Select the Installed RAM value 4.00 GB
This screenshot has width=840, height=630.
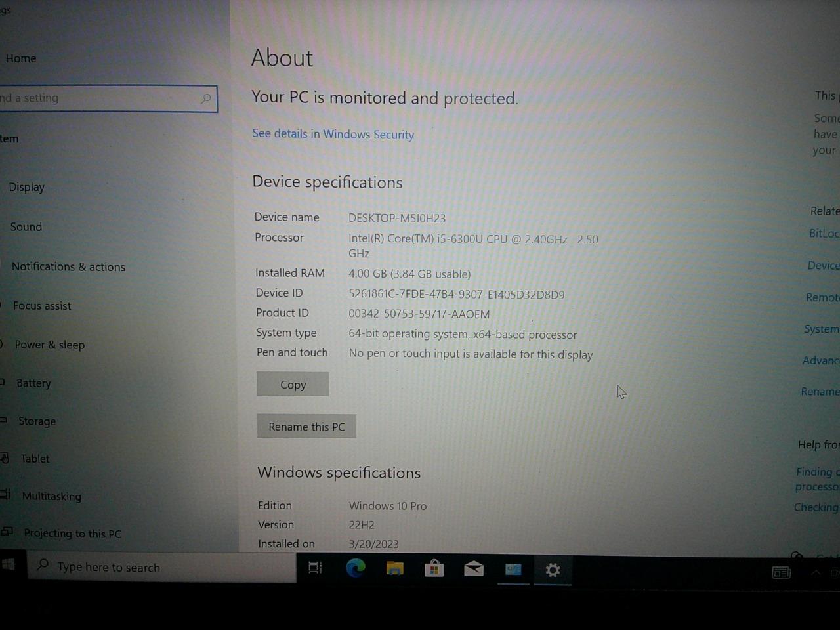pos(409,274)
